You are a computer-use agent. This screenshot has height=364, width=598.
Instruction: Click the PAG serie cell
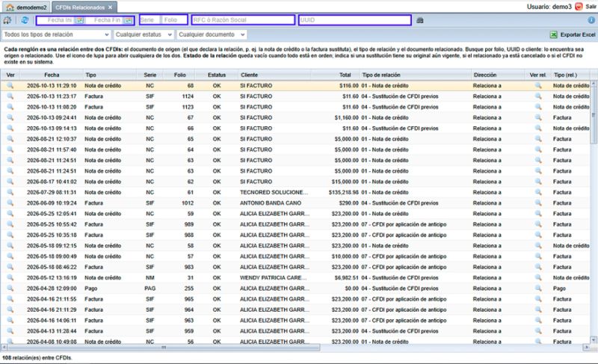pyautogui.click(x=150, y=289)
